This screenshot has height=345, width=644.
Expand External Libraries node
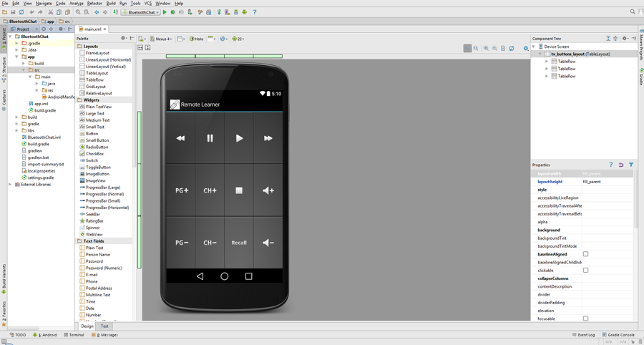10,185
